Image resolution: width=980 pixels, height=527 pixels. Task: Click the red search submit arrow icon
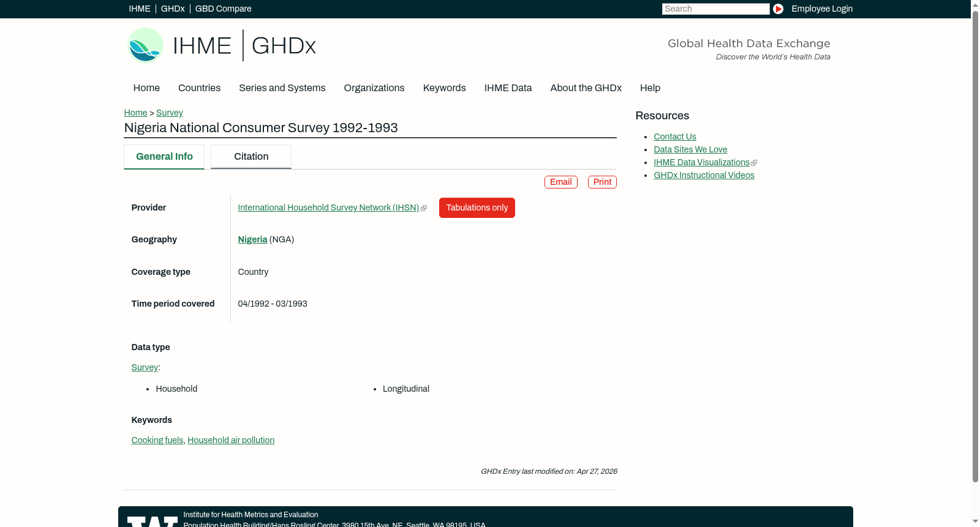click(x=778, y=9)
